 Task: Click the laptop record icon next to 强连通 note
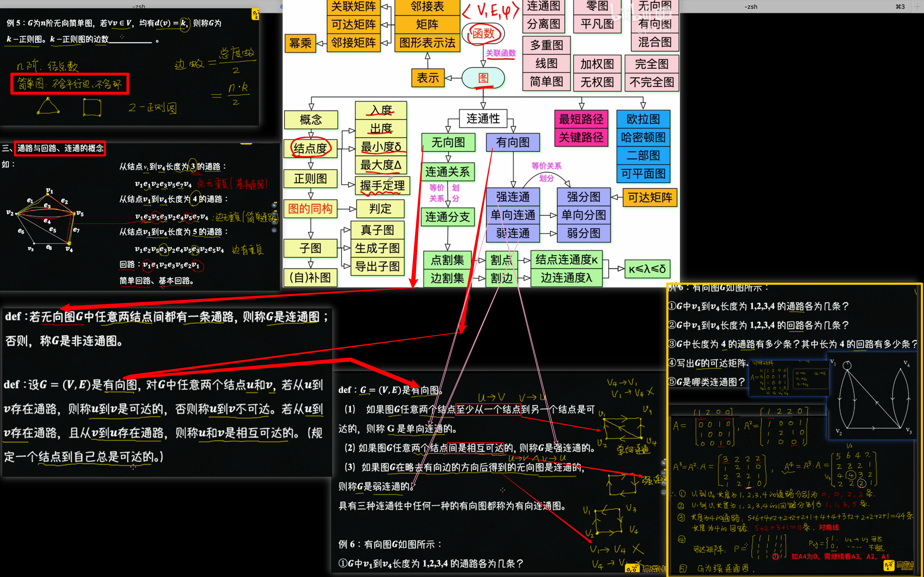click(664, 492)
